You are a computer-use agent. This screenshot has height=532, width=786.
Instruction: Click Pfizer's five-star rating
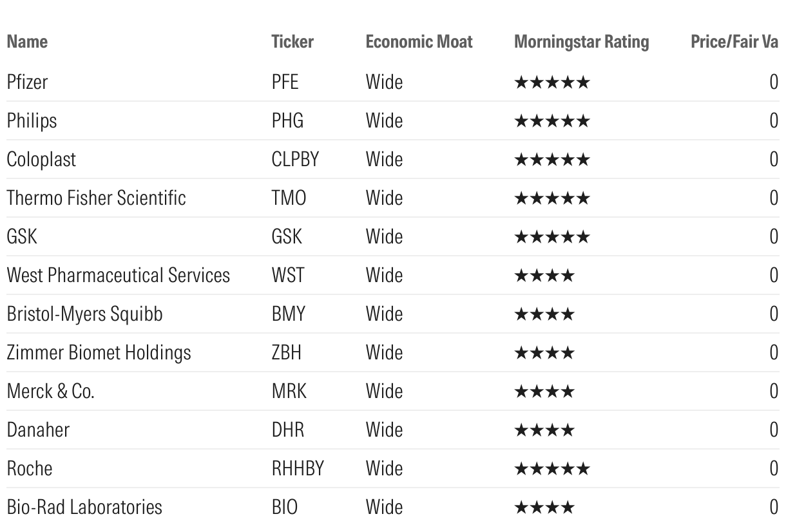pos(551,82)
